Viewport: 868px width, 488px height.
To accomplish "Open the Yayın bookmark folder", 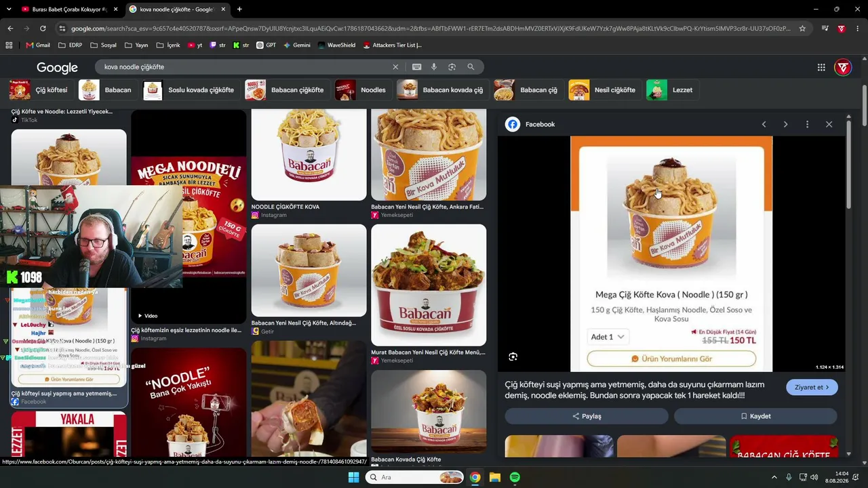I will pyautogui.click(x=136, y=45).
